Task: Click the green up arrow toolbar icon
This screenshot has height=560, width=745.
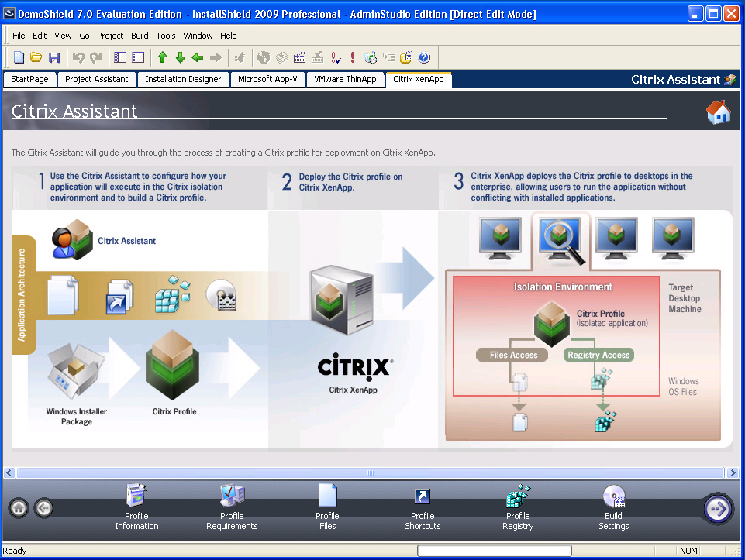Action: click(x=162, y=57)
